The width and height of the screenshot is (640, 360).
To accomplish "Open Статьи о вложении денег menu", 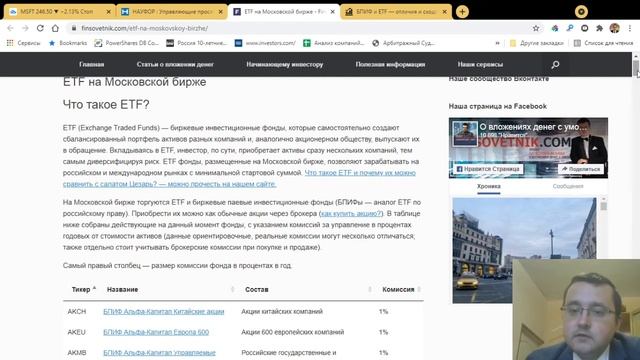I will 175,64.
